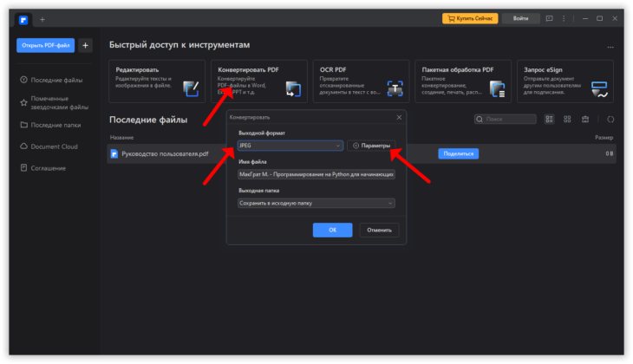
Task: Click the Поделиться share button
Action: tap(458, 153)
